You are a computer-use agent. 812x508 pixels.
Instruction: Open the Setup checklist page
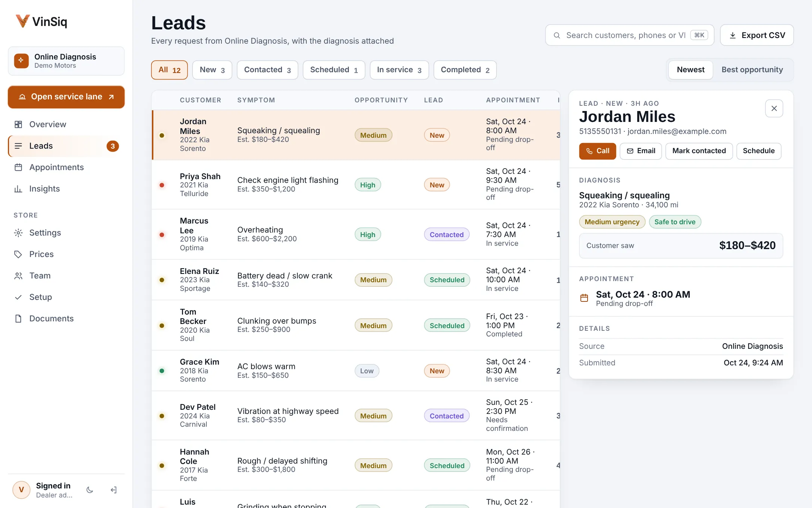(x=66, y=297)
